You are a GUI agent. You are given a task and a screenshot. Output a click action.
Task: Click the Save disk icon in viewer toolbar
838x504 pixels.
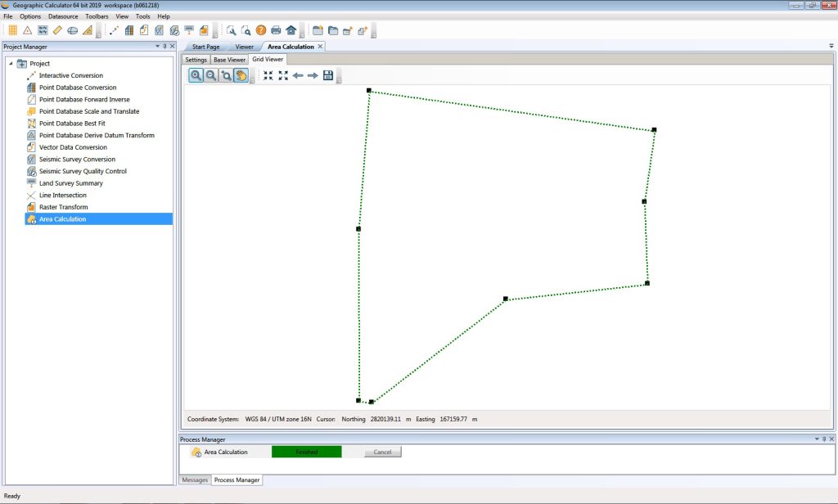328,75
